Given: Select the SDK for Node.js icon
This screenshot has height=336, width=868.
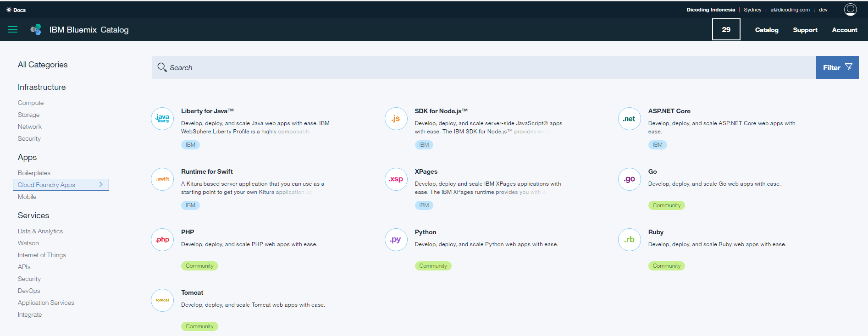Looking at the screenshot, I should pyautogui.click(x=396, y=119).
